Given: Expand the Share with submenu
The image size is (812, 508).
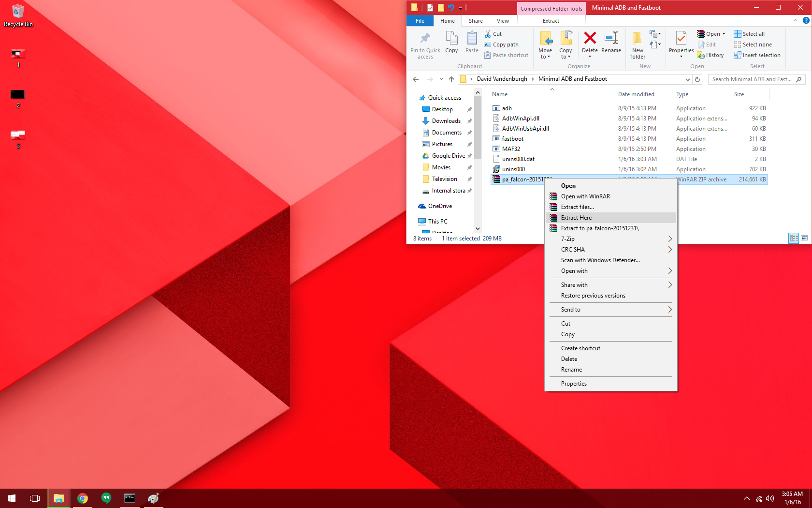Looking at the screenshot, I should [x=611, y=285].
